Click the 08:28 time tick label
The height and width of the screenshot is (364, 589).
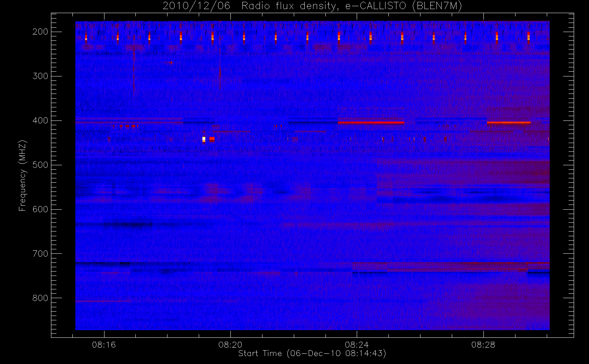(x=483, y=345)
